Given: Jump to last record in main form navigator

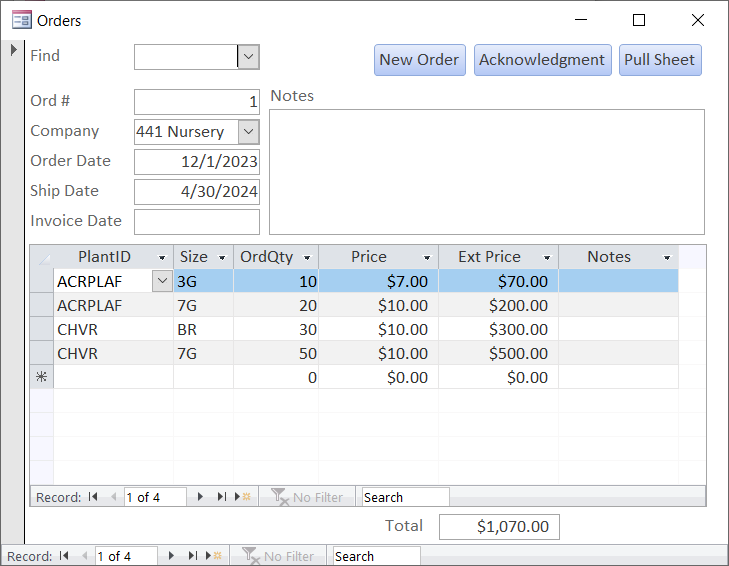Looking at the screenshot, I should click(x=192, y=556).
